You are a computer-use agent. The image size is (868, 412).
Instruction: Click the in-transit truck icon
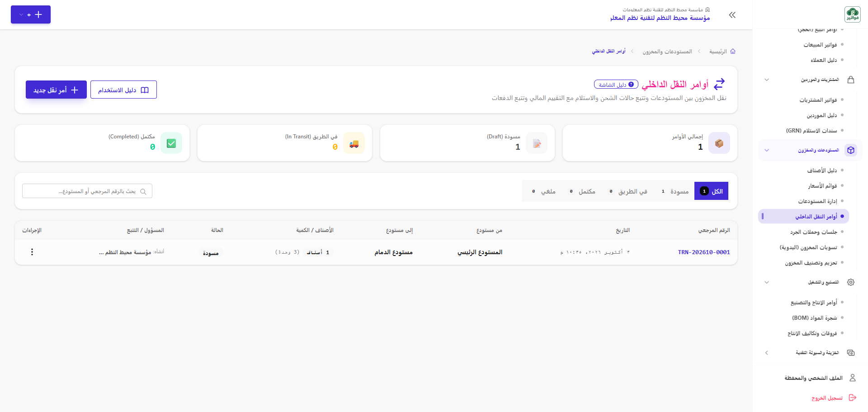pos(354,143)
